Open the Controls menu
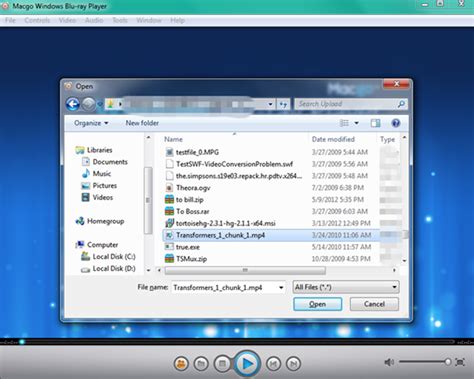This screenshot has height=379, width=474. pyautogui.click(x=37, y=20)
